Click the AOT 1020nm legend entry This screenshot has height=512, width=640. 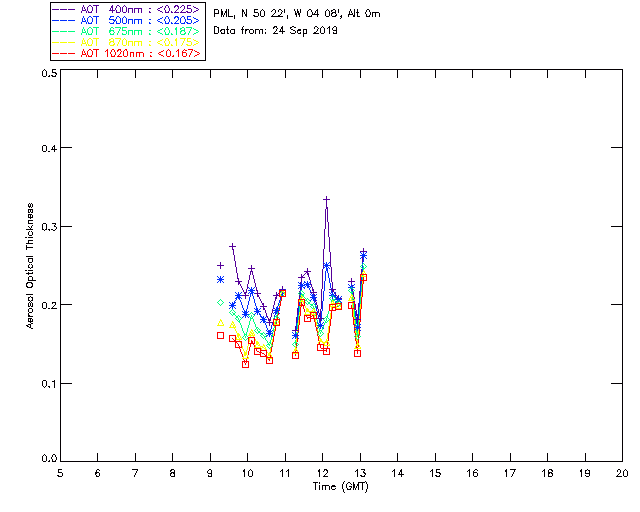click(x=127, y=53)
